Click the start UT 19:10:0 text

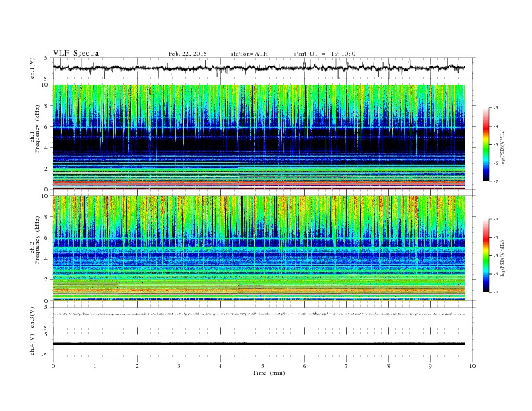324,54
